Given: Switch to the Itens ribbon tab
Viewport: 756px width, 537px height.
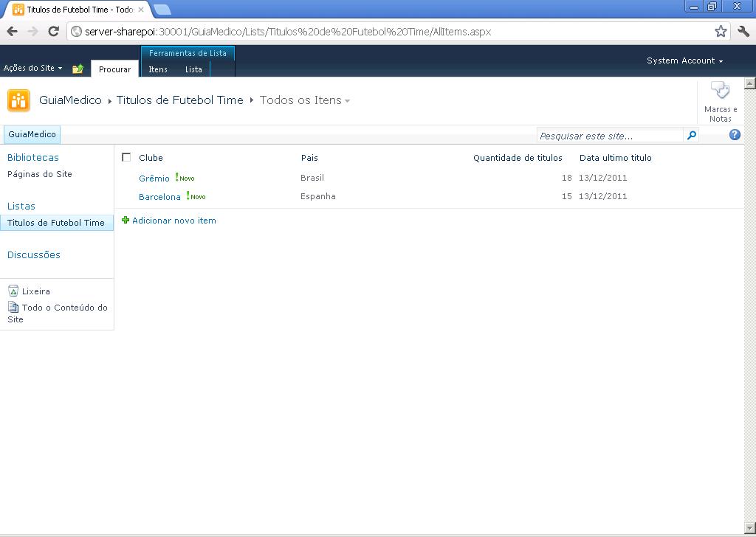Looking at the screenshot, I should [158, 69].
